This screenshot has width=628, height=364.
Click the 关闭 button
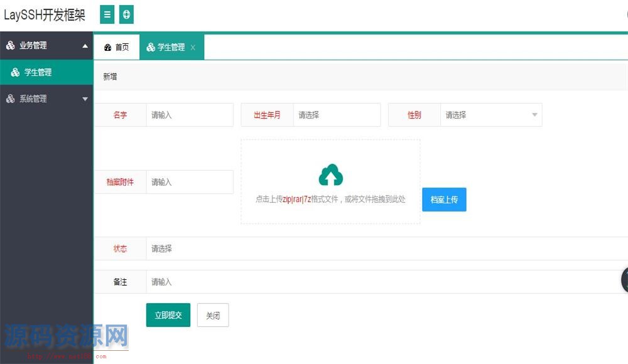[213, 315]
